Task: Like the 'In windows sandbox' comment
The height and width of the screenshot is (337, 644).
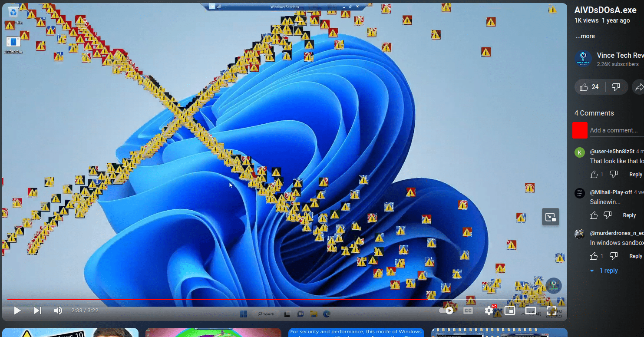Action: pyautogui.click(x=594, y=256)
